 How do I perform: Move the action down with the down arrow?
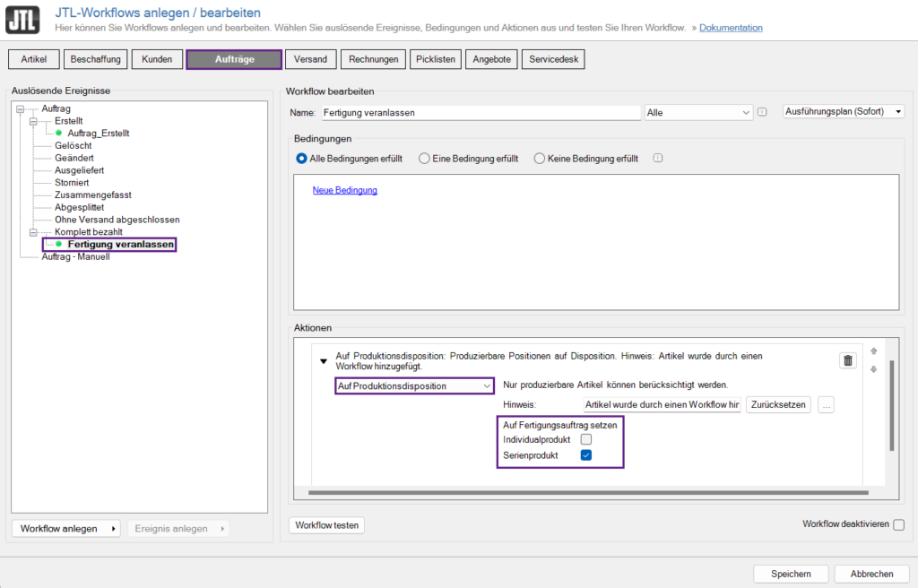(x=872, y=369)
